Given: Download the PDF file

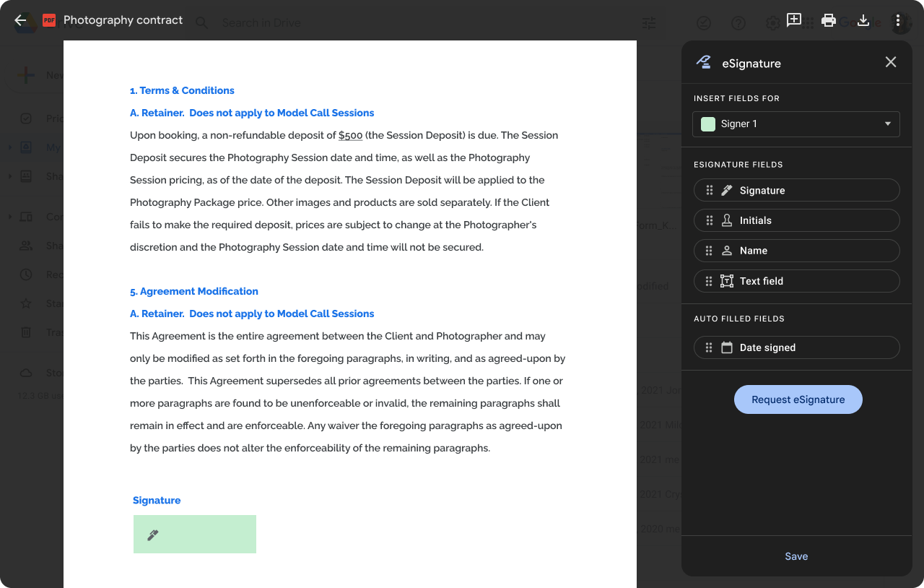Looking at the screenshot, I should (x=863, y=20).
